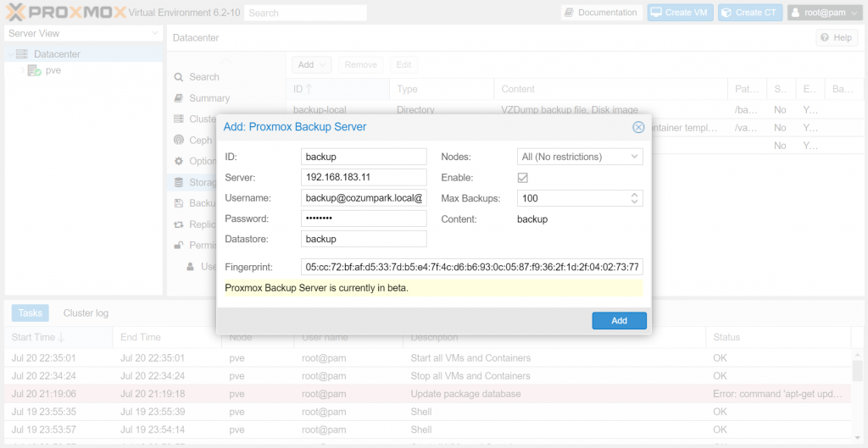Click the Users person icon
This screenshot has width=868, height=448.
click(191, 266)
